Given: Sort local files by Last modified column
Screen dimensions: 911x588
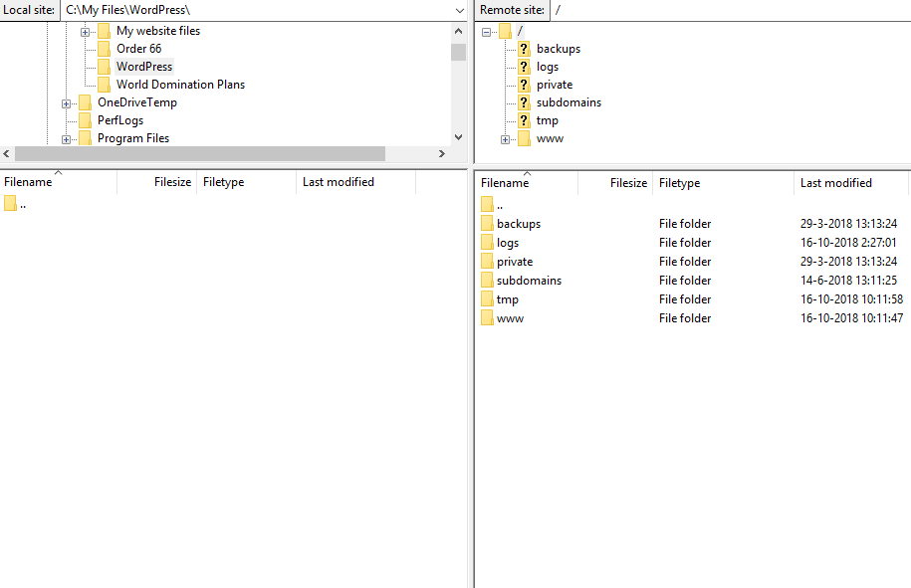Looking at the screenshot, I should click(x=355, y=182).
